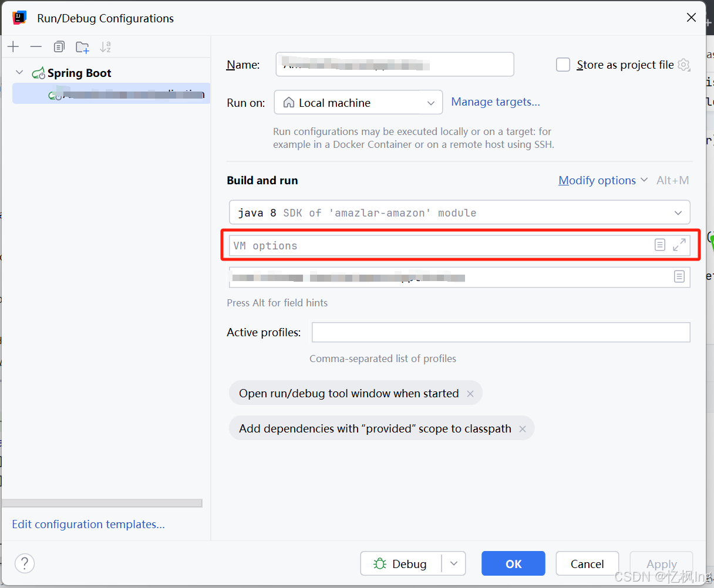The image size is (714, 588).
Task: Open the help question mark icon
Action: pos(24,563)
